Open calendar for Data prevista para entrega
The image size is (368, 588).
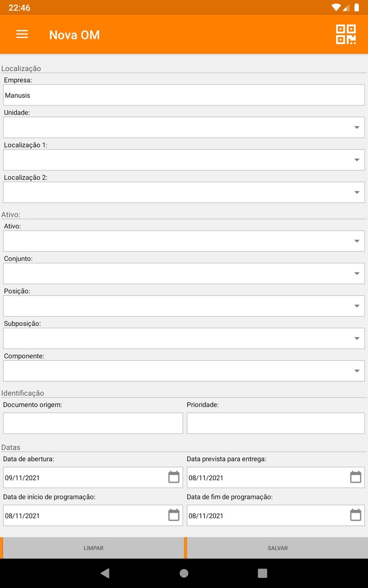356,477
